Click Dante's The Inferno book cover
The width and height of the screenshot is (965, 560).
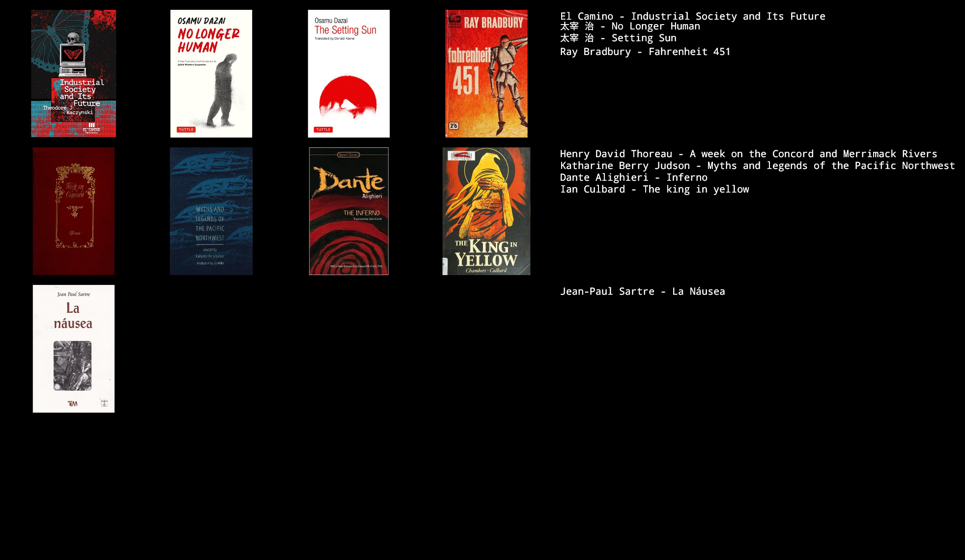pyautogui.click(x=349, y=211)
